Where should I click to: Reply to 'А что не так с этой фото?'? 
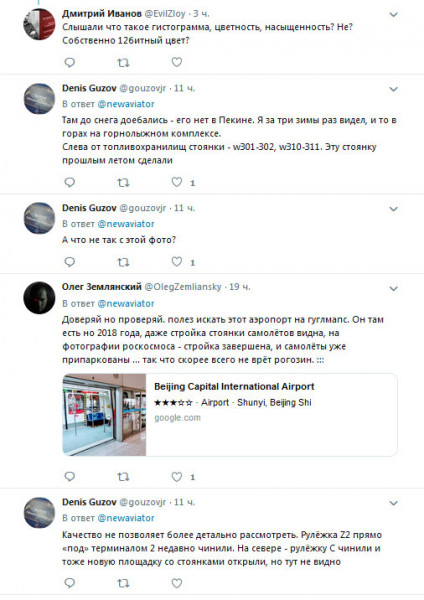(69, 262)
